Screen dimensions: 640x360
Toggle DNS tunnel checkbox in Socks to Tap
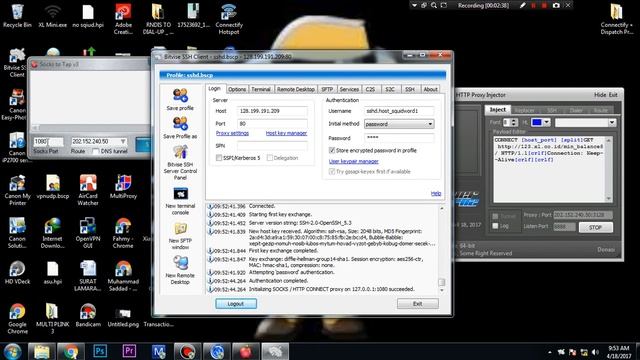coord(95,151)
